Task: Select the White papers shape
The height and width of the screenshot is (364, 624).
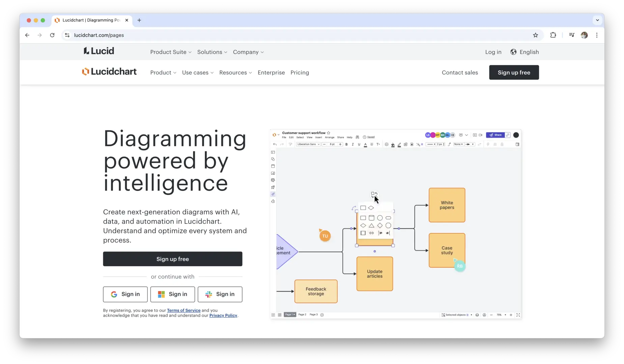Action: [x=447, y=205]
